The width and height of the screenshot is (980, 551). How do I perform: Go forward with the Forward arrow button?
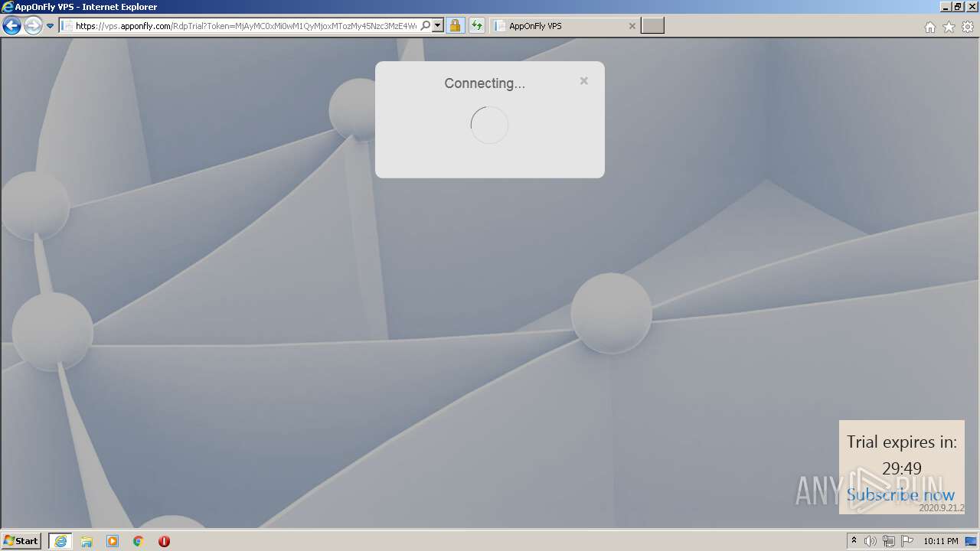click(33, 26)
